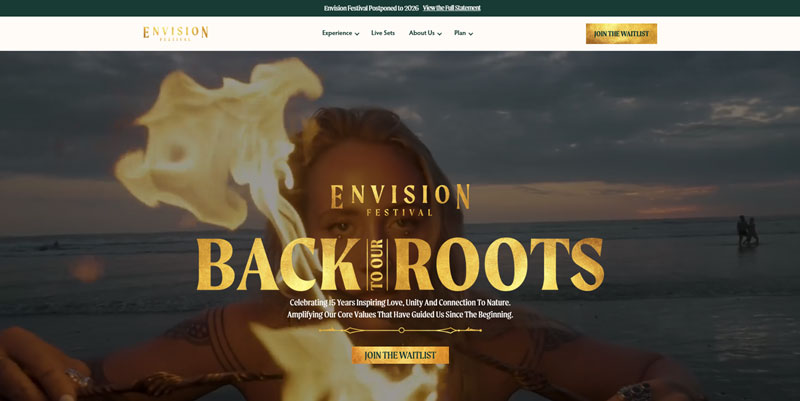Open the Experience menu
The height and width of the screenshot is (401, 800).
[337, 33]
